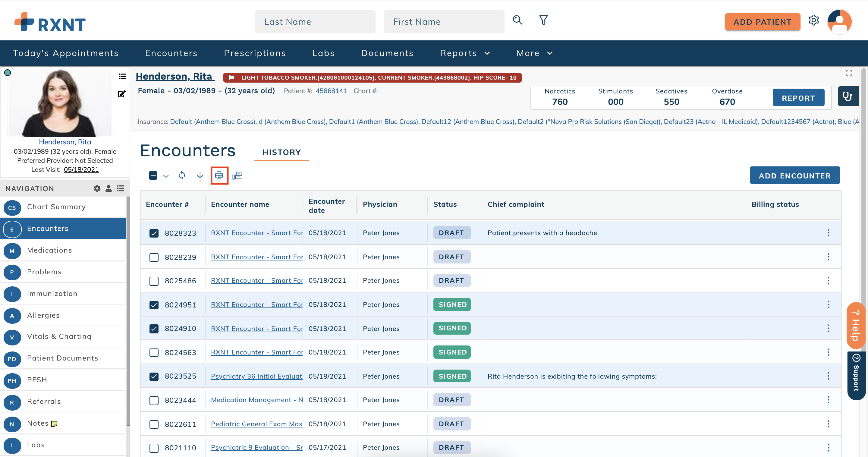Viewport: 868px width, 457px height.
Task: Click the ADD ENCOUNTER button
Action: coord(794,175)
